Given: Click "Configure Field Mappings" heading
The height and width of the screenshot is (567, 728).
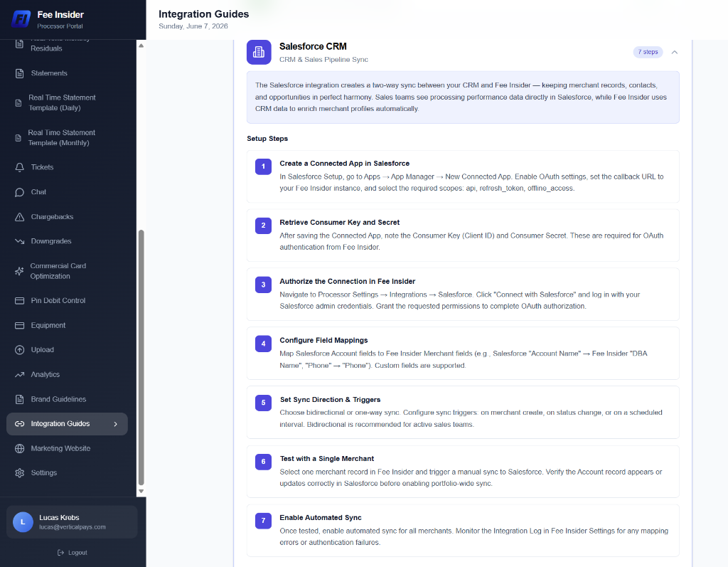Looking at the screenshot, I should (323, 341).
